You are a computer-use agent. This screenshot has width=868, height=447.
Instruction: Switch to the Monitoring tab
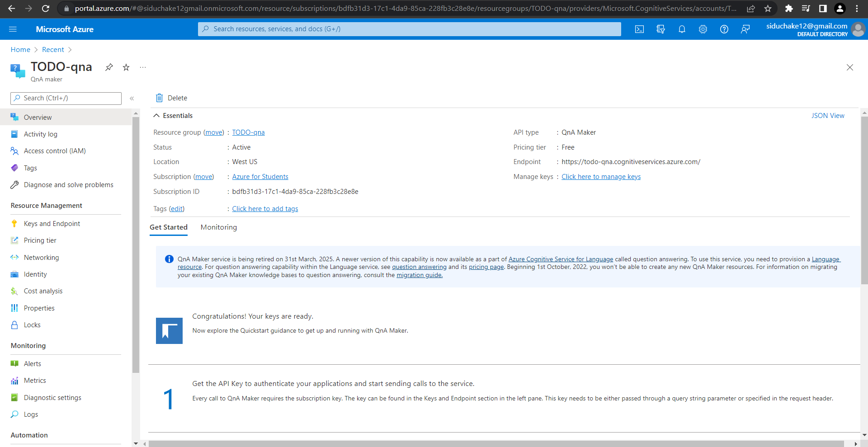[x=219, y=227]
